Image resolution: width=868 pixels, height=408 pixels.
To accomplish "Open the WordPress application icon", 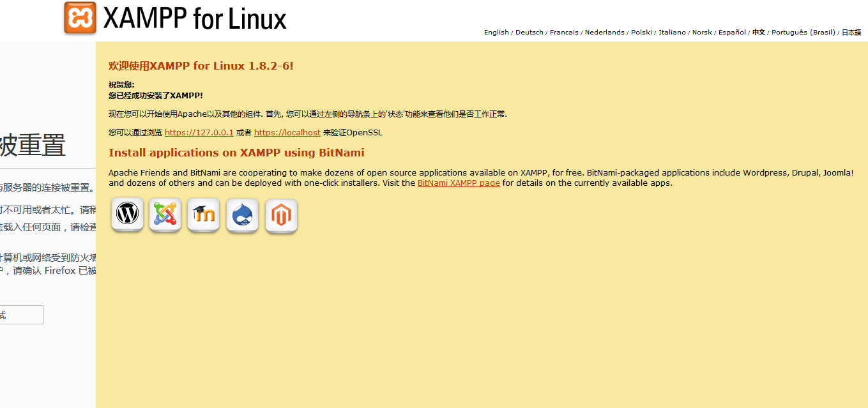I will coord(128,215).
